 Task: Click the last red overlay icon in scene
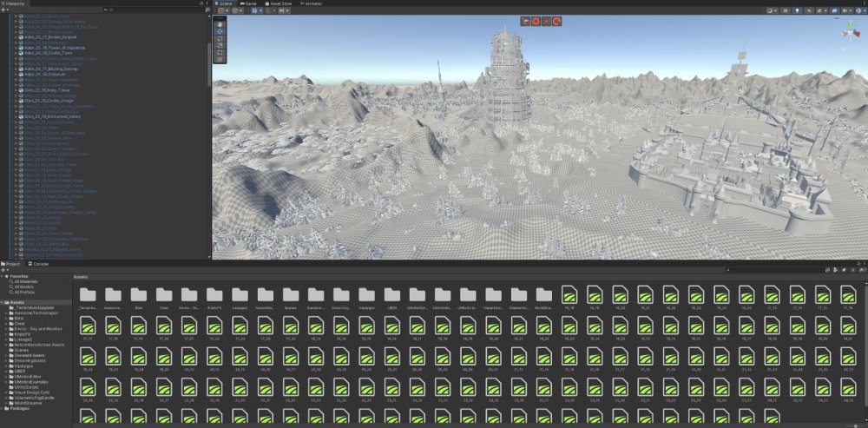[556, 21]
